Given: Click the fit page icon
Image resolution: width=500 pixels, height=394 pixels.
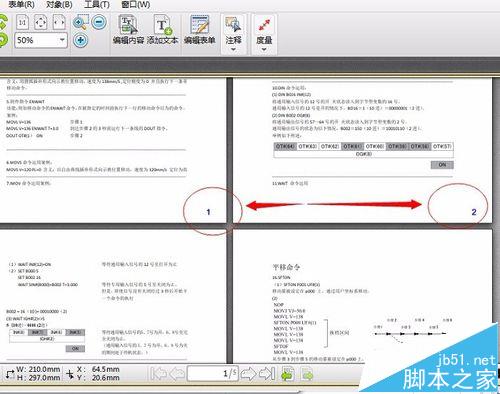Looking at the screenshot, I should 41,22.
